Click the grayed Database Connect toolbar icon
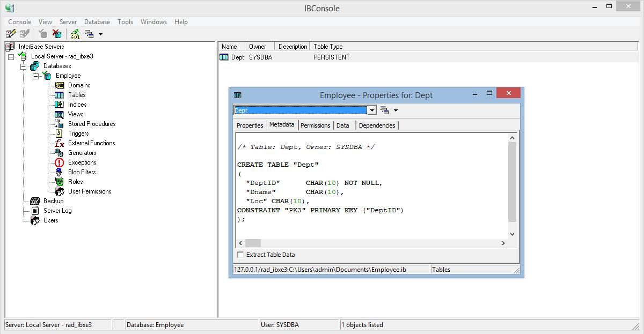 point(43,34)
